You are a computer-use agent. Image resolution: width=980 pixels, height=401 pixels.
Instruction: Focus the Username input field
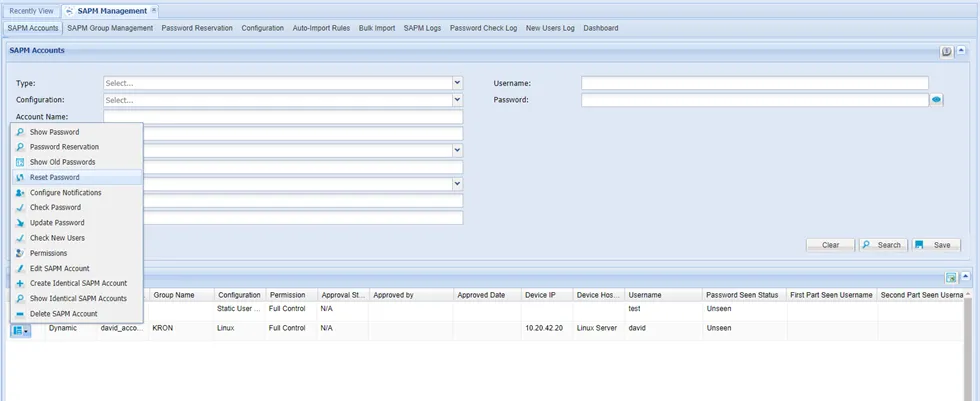755,83
